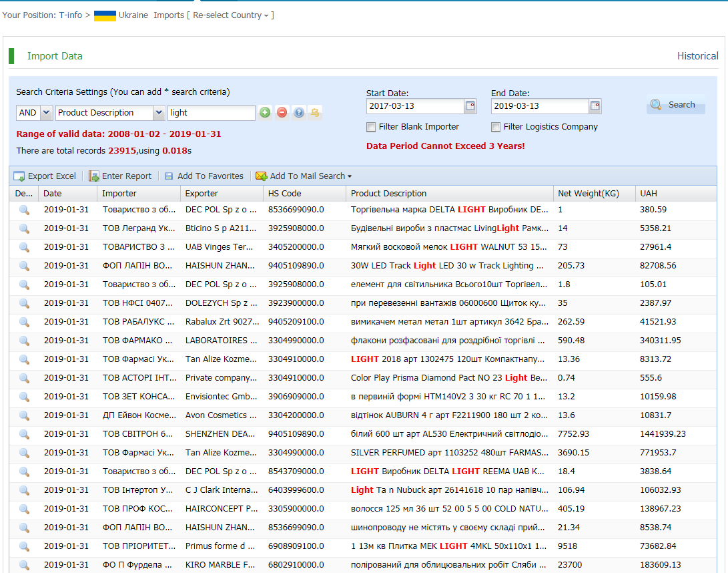
Task: Click magnifier icon for ТОВ РАБАЛУКС row
Action: pyautogui.click(x=24, y=322)
